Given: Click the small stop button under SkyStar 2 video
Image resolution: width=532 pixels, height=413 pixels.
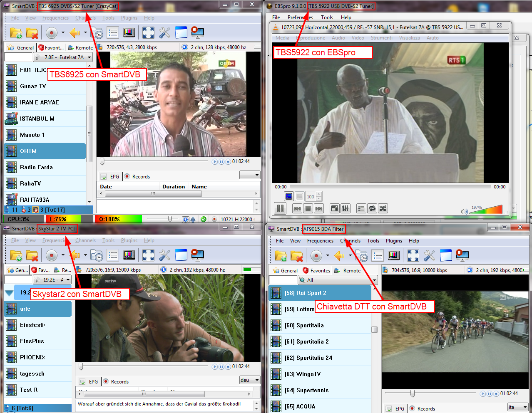Looking at the screenshot, I should tap(228, 367).
